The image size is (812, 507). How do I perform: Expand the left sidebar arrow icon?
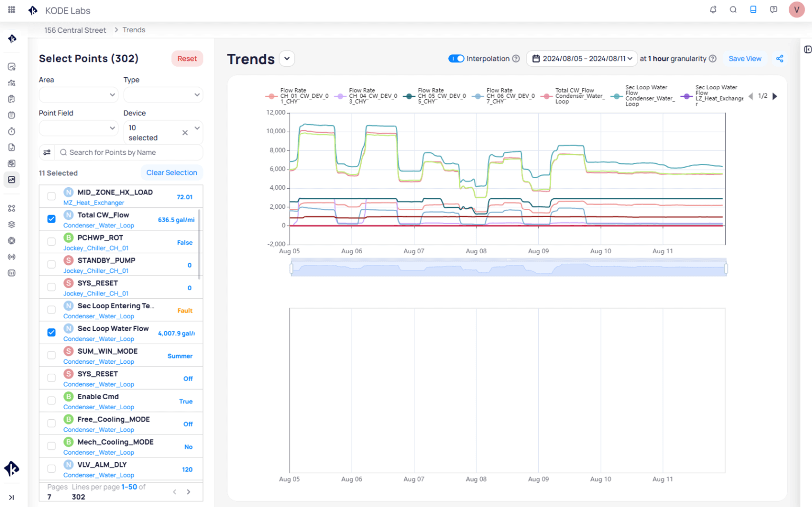pyautogui.click(x=12, y=497)
